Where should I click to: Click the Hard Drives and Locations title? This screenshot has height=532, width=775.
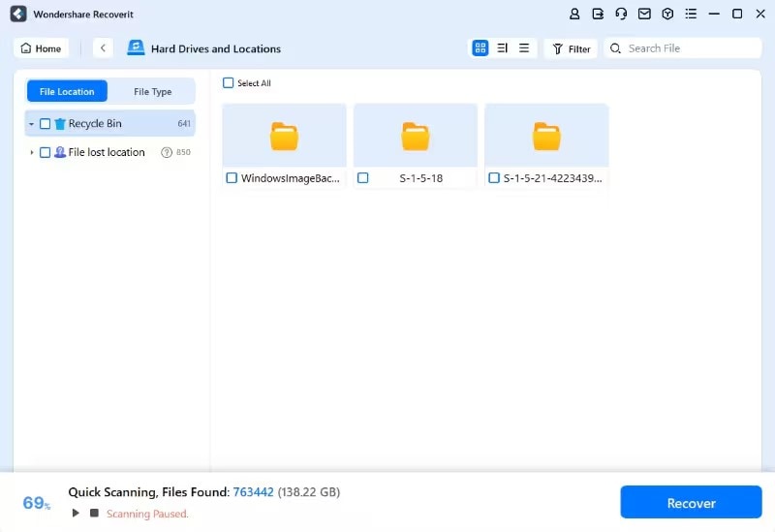pyautogui.click(x=216, y=48)
